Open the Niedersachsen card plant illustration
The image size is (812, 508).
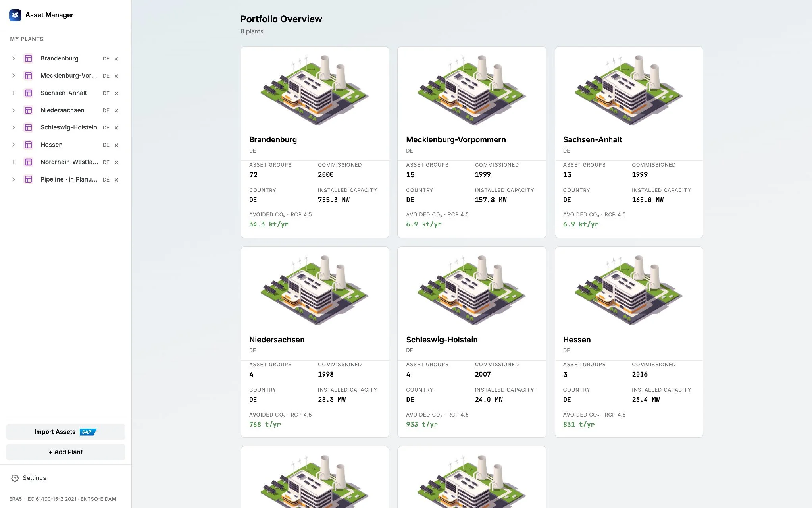pyautogui.click(x=315, y=290)
